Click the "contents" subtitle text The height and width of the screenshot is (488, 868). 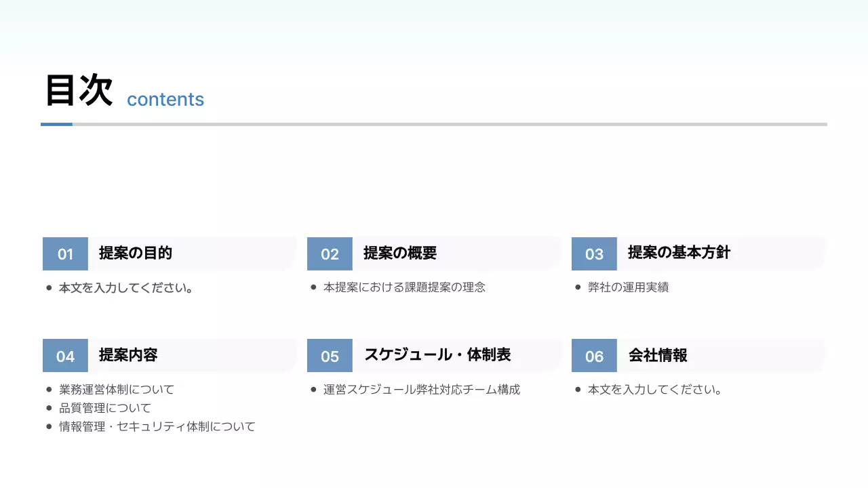[x=165, y=100]
